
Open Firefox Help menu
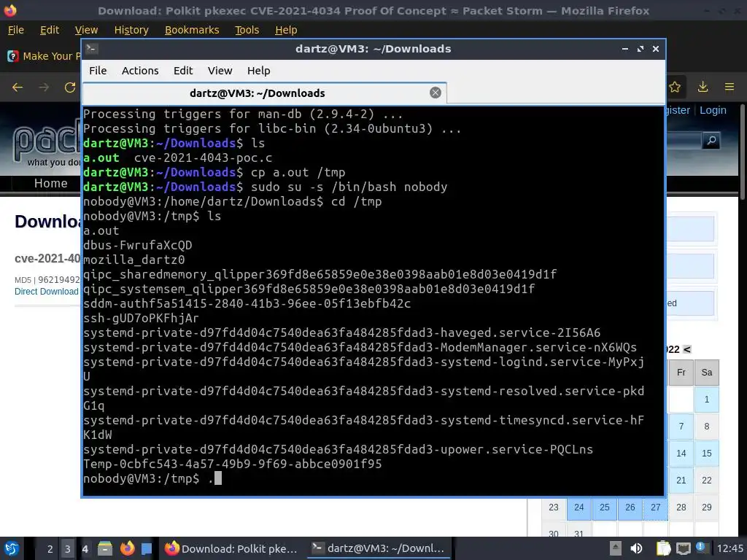click(286, 30)
